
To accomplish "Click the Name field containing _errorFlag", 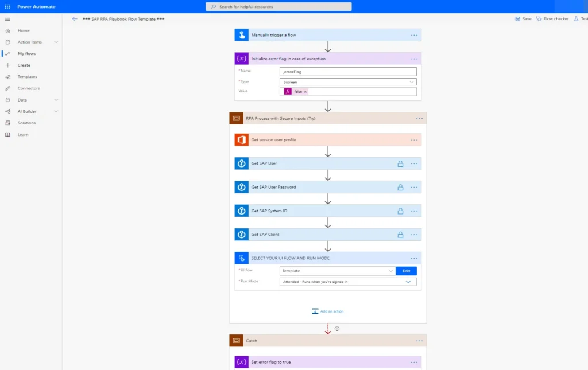I will pyautogui.click(x=348, y=72).
